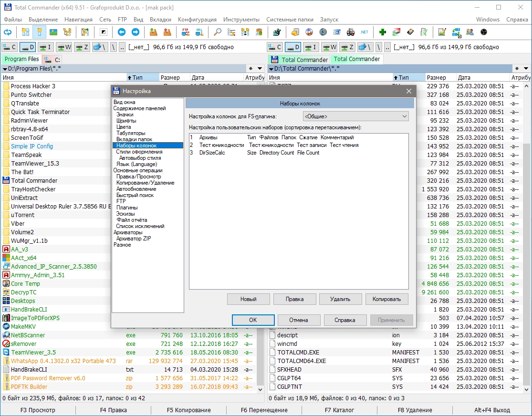Select drive C in left panel

tap(10, 47)
